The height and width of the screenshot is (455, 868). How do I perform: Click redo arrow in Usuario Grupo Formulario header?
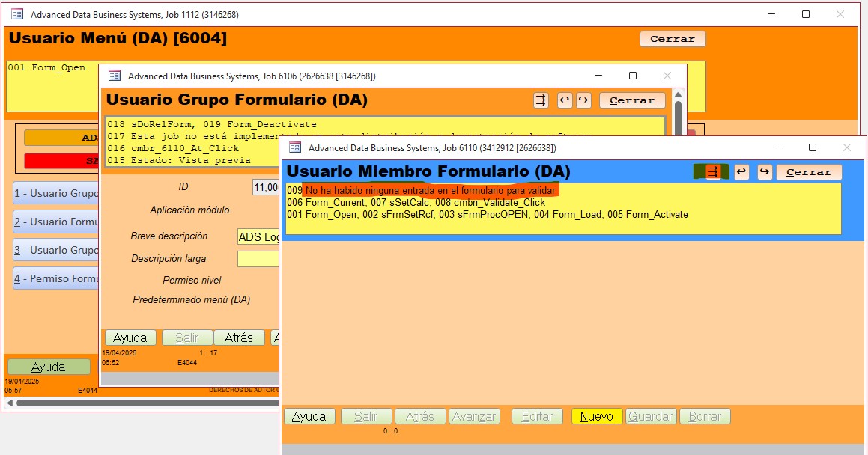point(583,100)
